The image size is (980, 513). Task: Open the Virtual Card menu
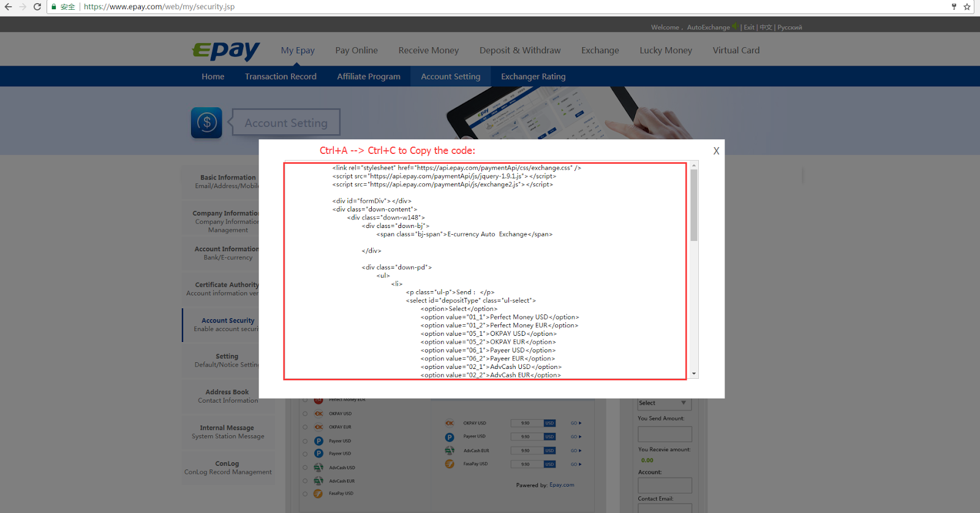pyautogui.click(x=736, y=50)
